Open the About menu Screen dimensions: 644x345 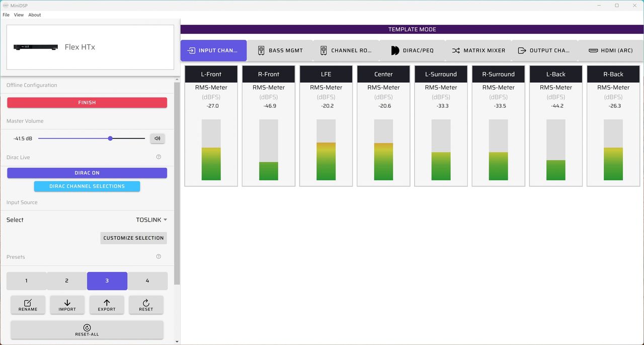(35, 15)
